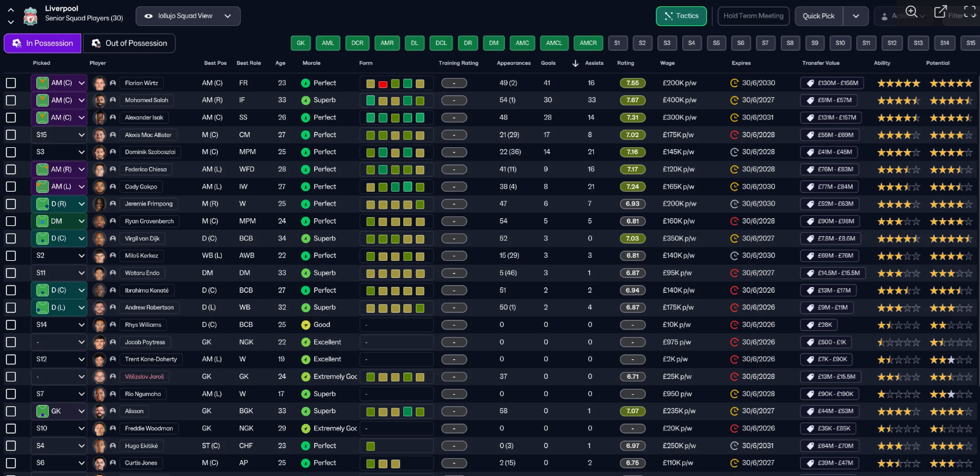The height and width of the screenshot is (476, 980).
Task: Click Alisson's Superb morale icon
Action: tap(305, 411)
